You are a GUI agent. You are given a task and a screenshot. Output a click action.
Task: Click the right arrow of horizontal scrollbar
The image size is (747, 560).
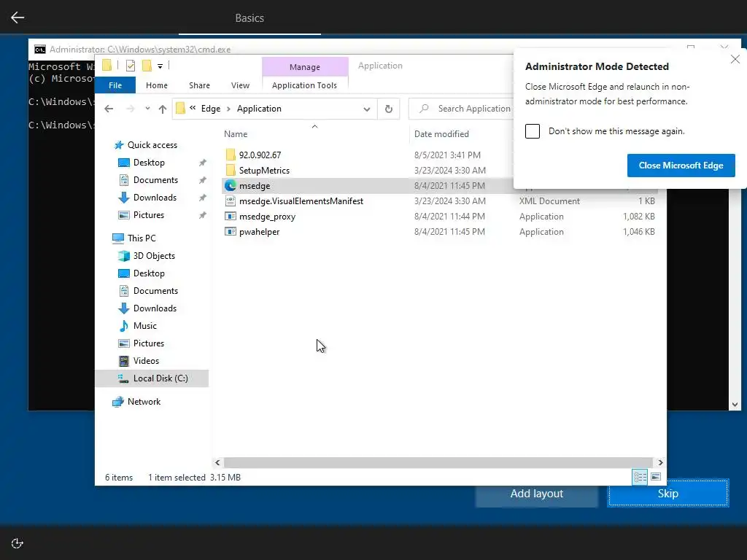point(660,462)
